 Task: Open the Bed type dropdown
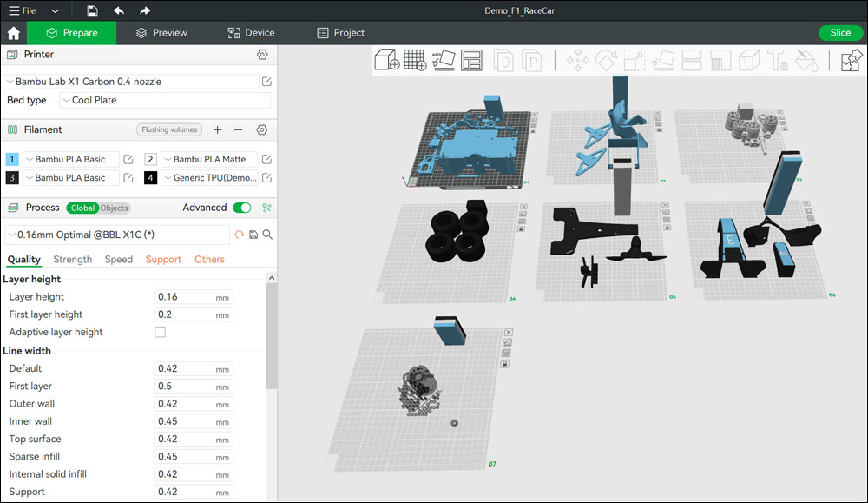pos(165,100)
